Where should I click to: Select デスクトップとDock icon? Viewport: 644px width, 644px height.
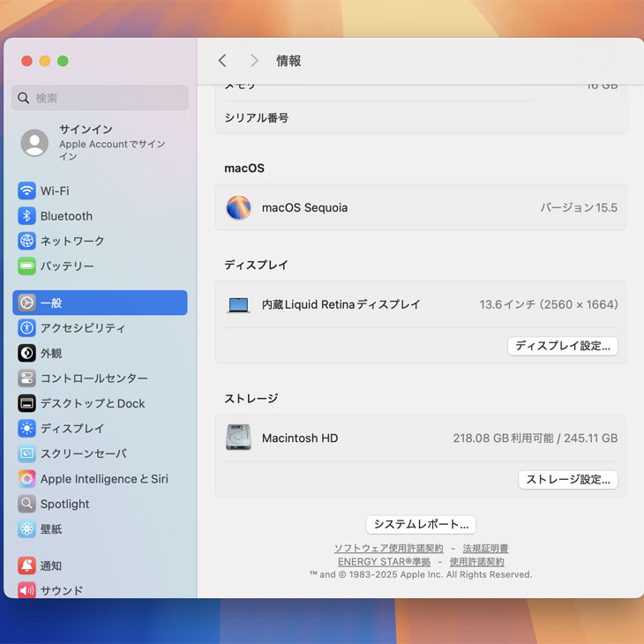(x=26, y=403)
